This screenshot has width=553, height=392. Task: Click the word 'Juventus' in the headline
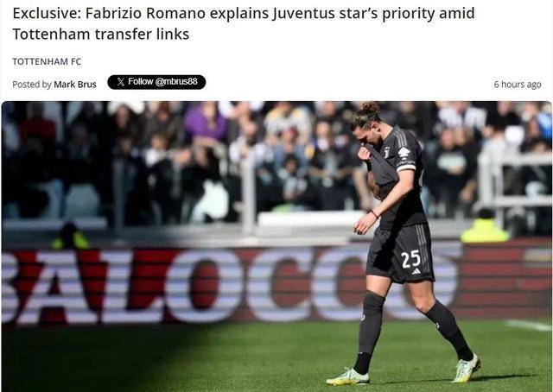301,14
